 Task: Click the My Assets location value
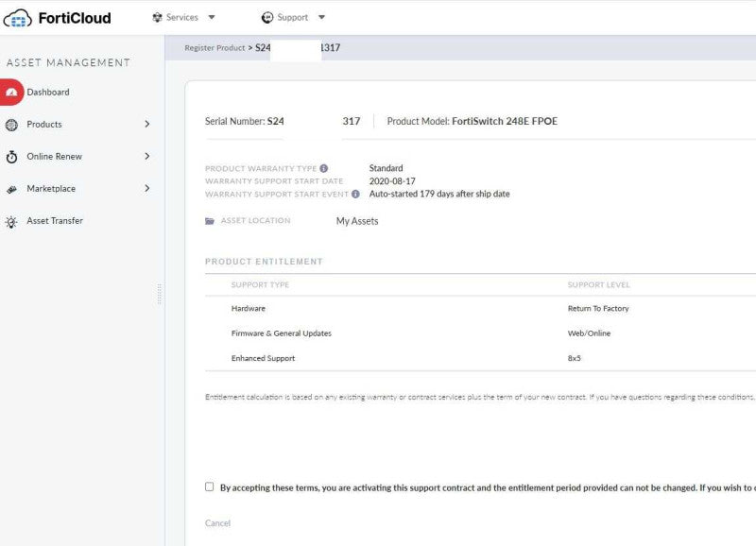[x=357, y=221]
